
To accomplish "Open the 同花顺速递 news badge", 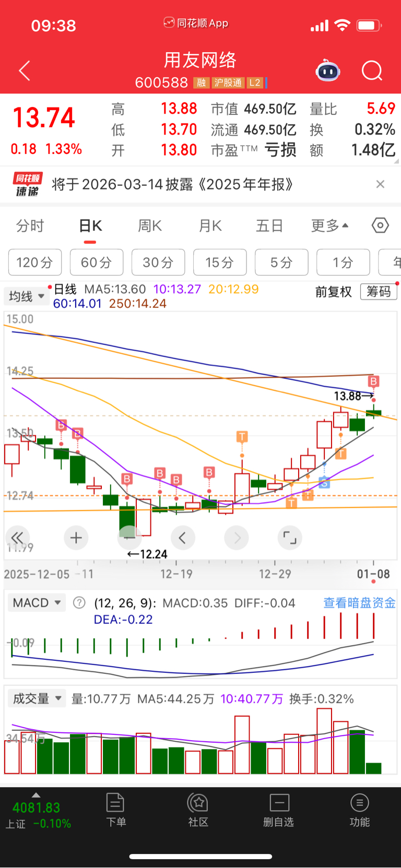I will [27, 185].
